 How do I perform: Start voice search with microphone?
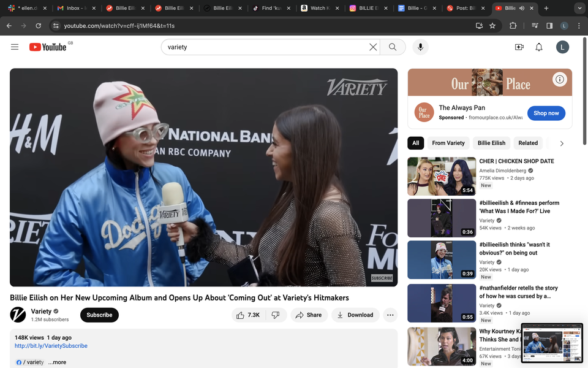click(420, 47)
